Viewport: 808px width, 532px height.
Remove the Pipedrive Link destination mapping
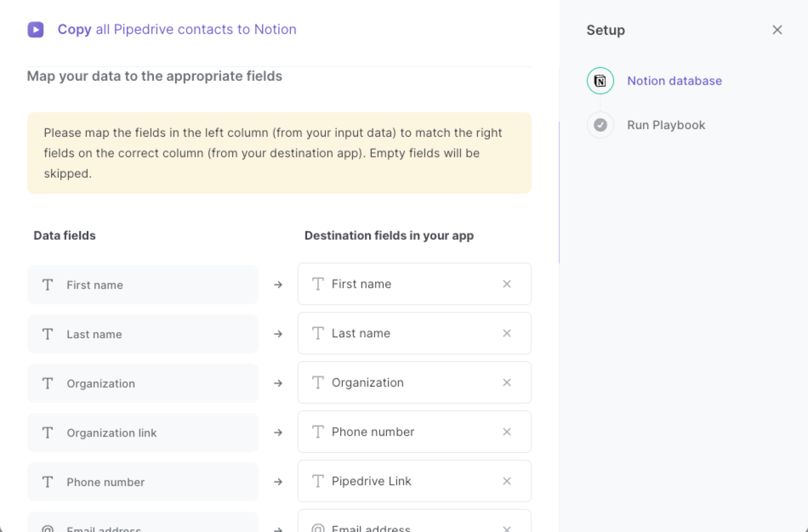507,481
